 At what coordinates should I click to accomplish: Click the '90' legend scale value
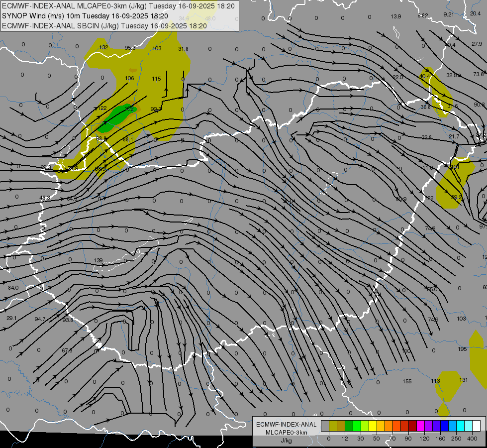coord(408,439)
